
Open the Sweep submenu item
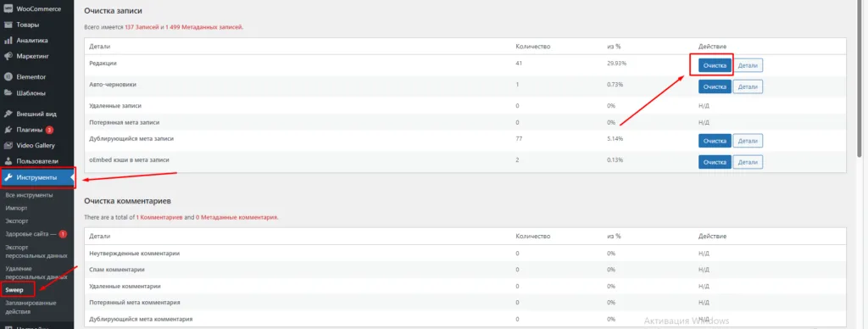[x=14, y=289]
